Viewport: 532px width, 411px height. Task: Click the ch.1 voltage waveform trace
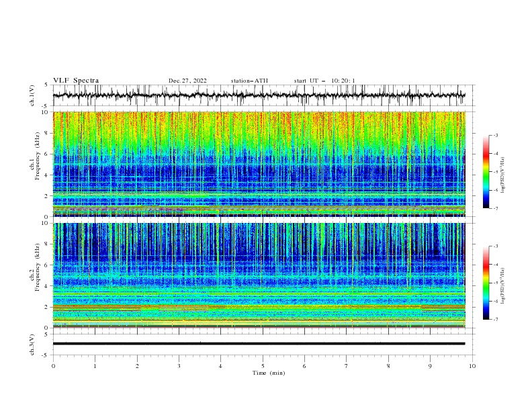259,95
